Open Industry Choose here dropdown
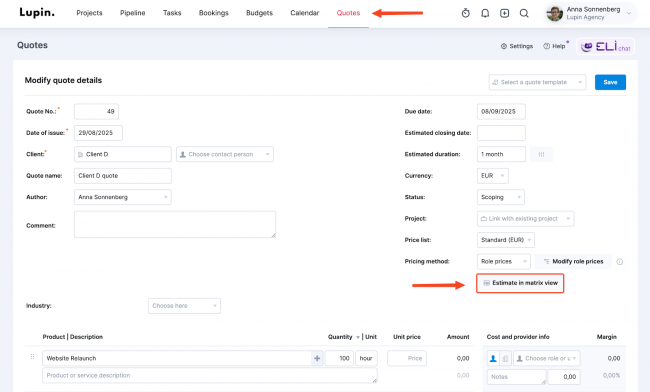The height and width of the screenshot is (392, 650). coord(184,306)
